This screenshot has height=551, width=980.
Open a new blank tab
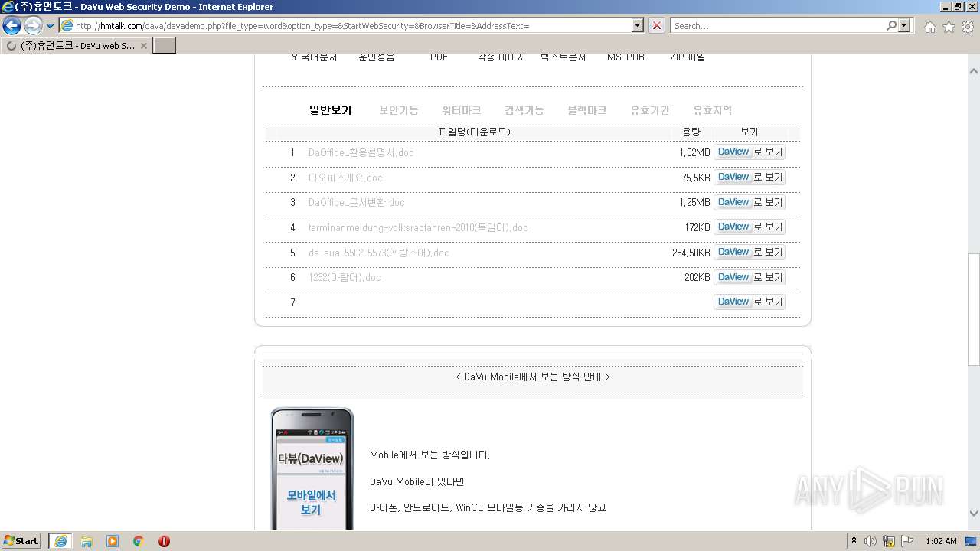coord(165,45)
